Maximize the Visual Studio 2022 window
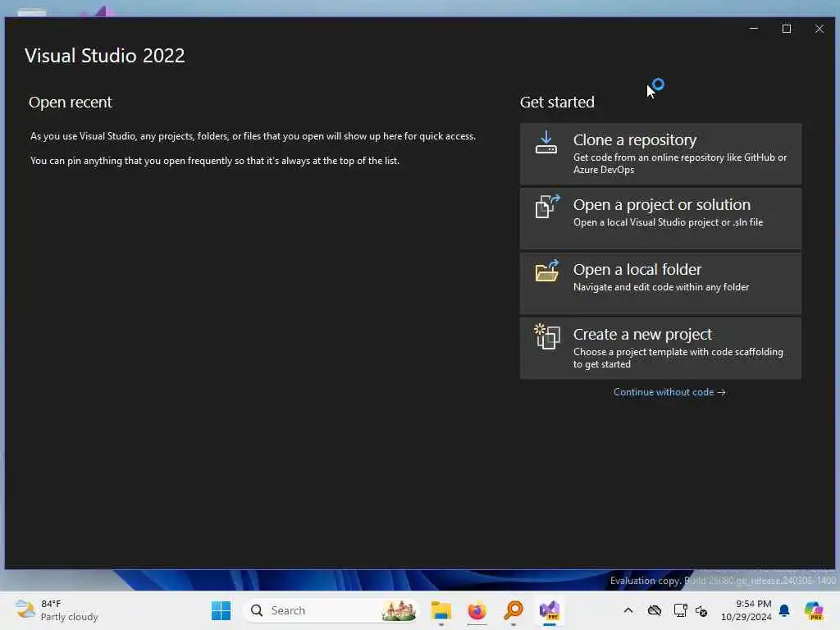840x630 pixels. tap(787, 29)
